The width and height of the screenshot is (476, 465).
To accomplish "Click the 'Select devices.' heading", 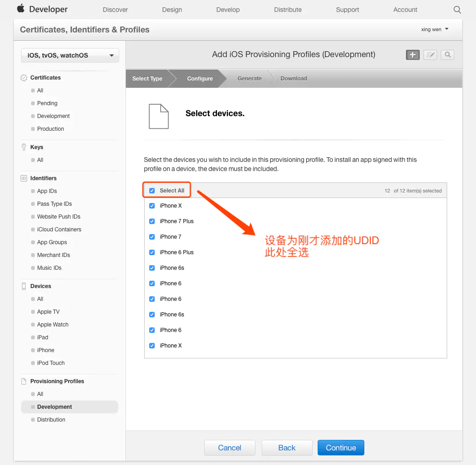I will point(215,113).
